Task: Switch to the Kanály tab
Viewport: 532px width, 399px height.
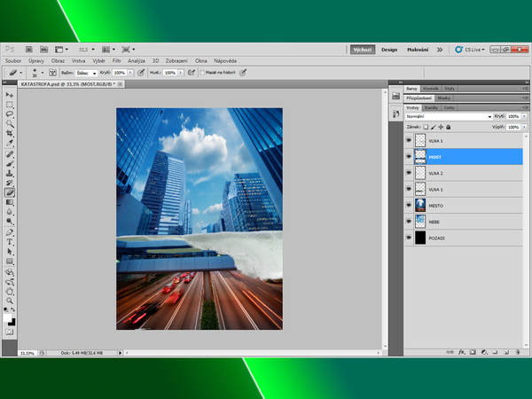Action: (x=433, y=107)
